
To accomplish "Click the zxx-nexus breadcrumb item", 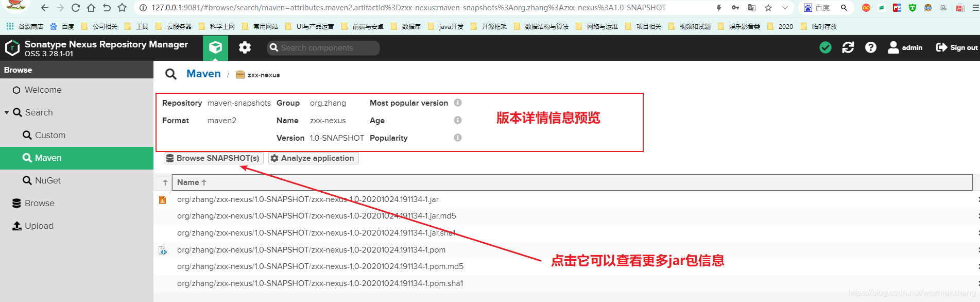I will point(258,75).
